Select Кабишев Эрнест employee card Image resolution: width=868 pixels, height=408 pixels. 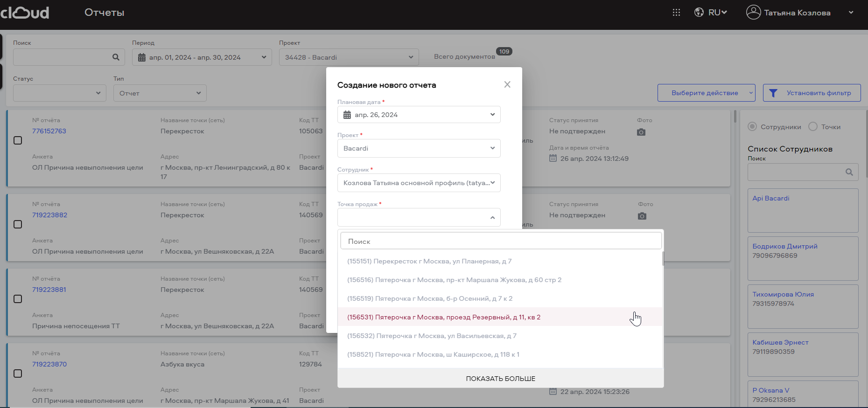(x=803, y=354)
